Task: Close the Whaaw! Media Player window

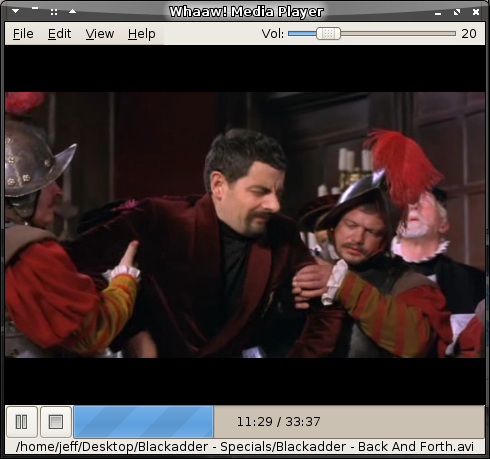Action: (476, 12)
